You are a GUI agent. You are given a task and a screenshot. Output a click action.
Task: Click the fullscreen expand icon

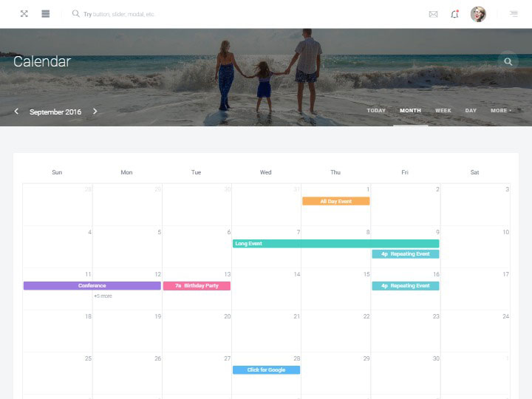tap(24, 14)
